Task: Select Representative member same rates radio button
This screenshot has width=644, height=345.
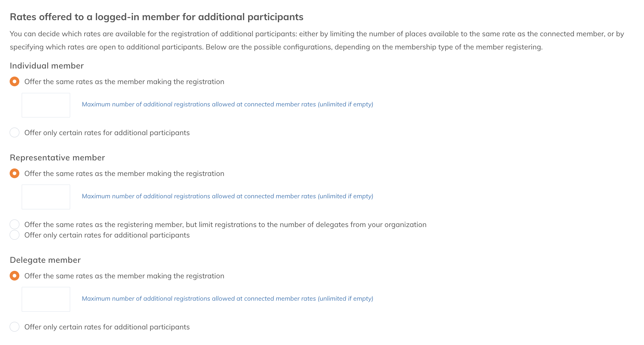Action: tap(15, 173)
